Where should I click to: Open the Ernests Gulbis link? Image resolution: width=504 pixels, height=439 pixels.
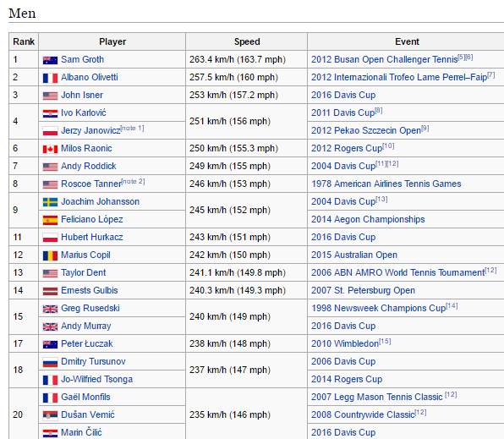(x=90, y=290)
